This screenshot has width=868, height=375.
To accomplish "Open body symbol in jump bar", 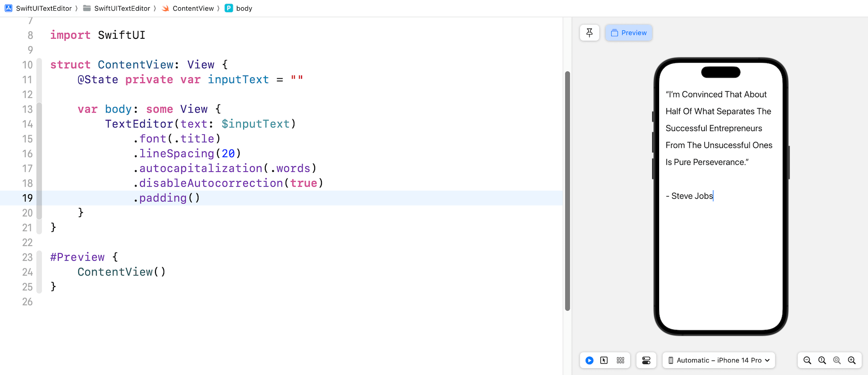I will pyautogui.click(x=244, y=8).
